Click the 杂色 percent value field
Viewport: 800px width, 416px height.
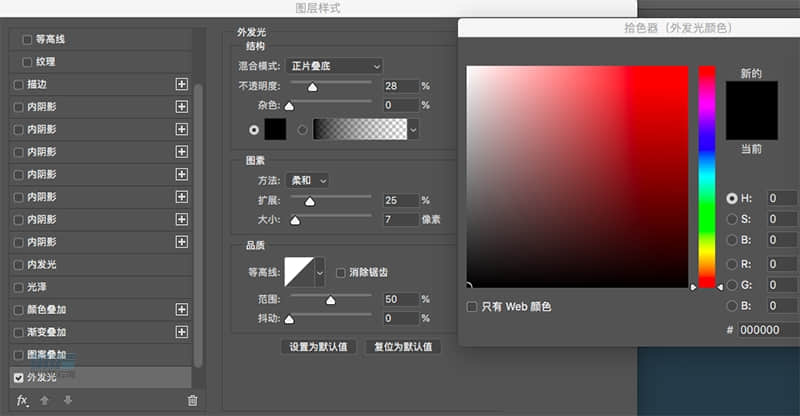point(401,105)
